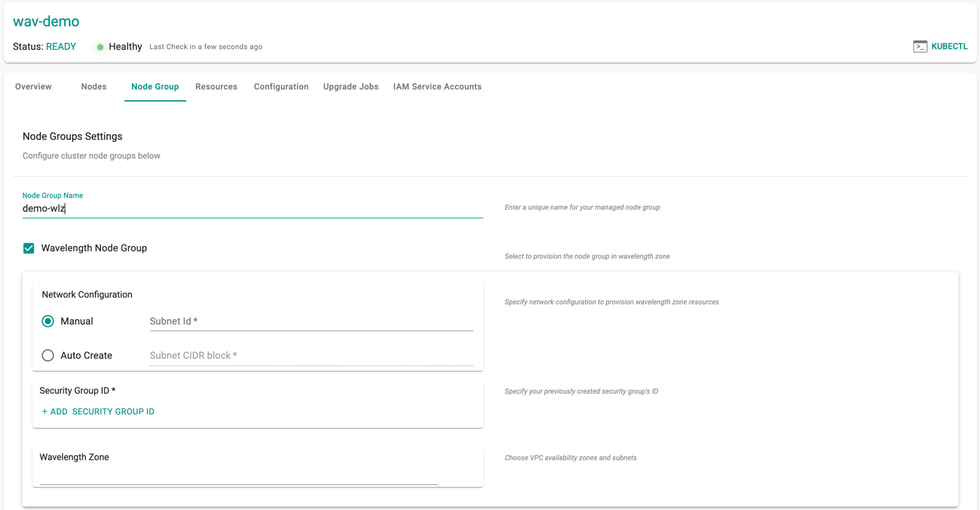Click the Wavelength Node Group label

click(x=94, y=248)
